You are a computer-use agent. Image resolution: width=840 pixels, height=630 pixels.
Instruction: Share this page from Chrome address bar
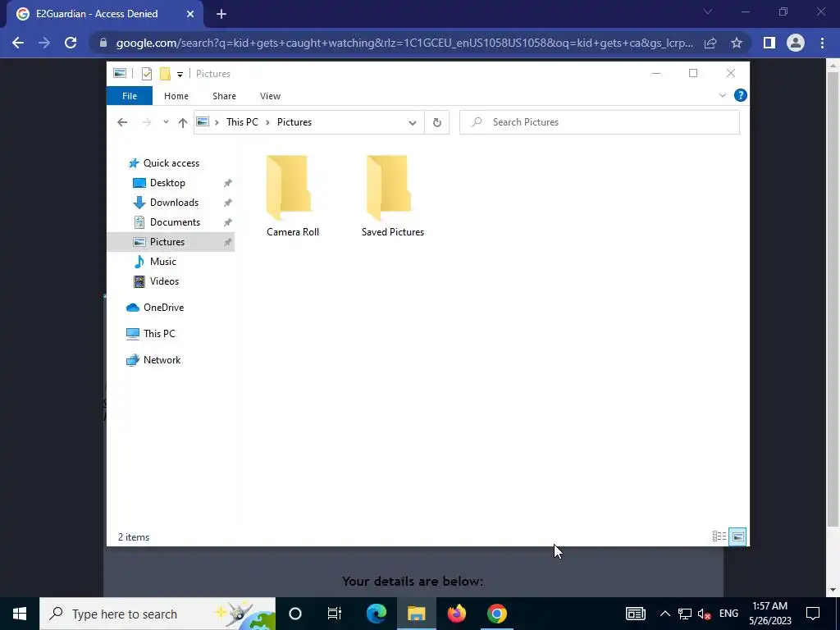(710, 43)
